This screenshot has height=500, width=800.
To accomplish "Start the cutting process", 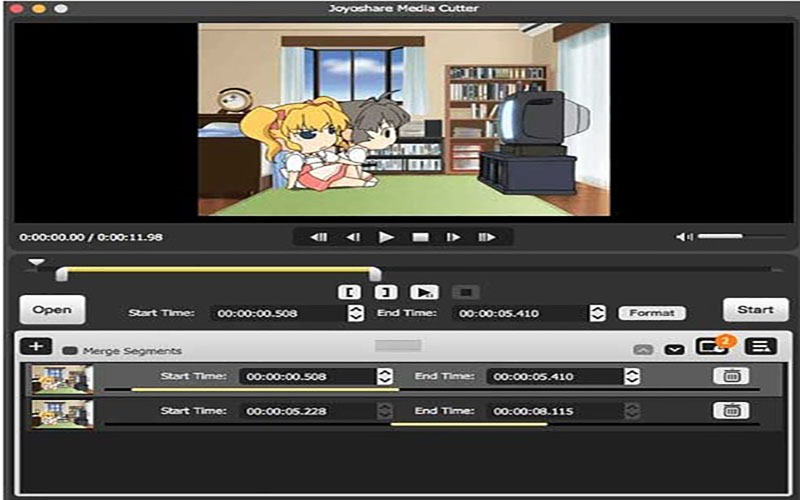I will point(756,310).
